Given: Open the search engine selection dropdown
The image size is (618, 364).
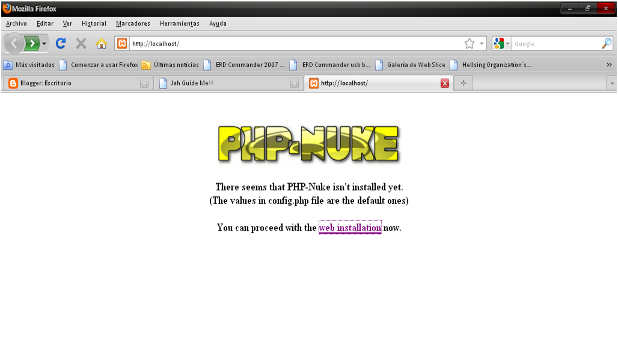Looking at the screenshot, I should point(508,43).
